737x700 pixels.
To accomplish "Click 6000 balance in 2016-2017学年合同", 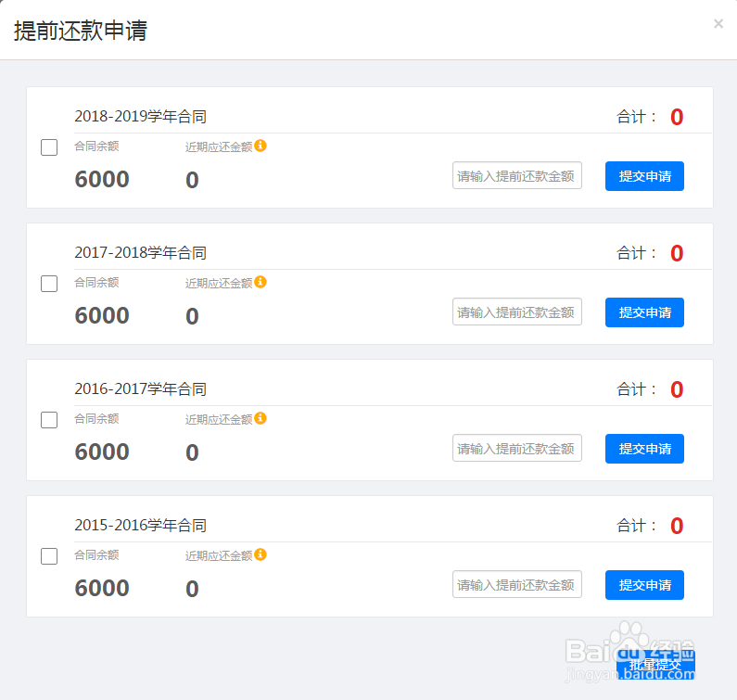I will click(x=102, y=452).
